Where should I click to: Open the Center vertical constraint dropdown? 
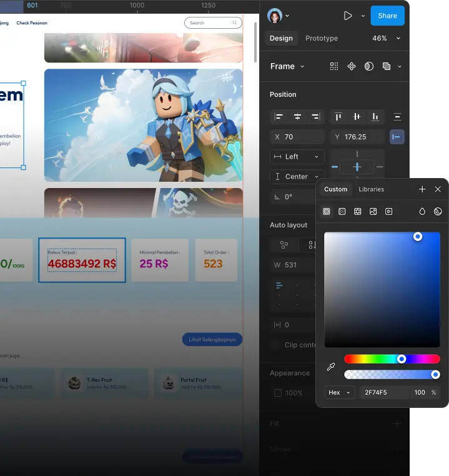tap(297, 177)
